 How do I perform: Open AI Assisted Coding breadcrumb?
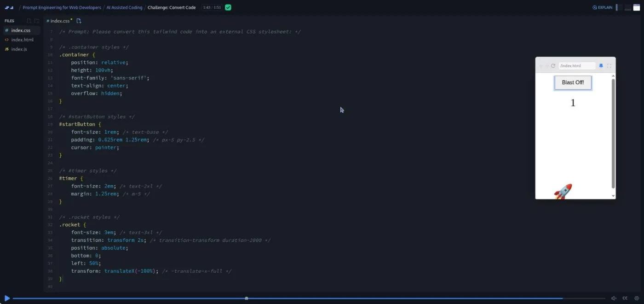click(124, 7)
